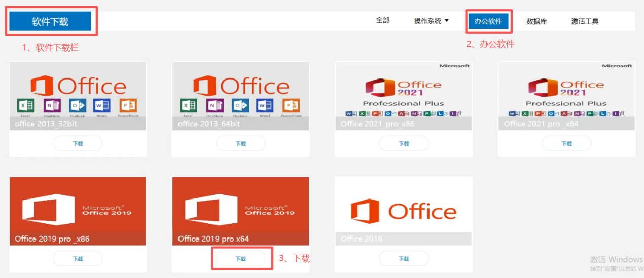The height and width of the screenshot is (278, 644).
Task: Open the 激活工具 category tab
Action: pos(585,21)
